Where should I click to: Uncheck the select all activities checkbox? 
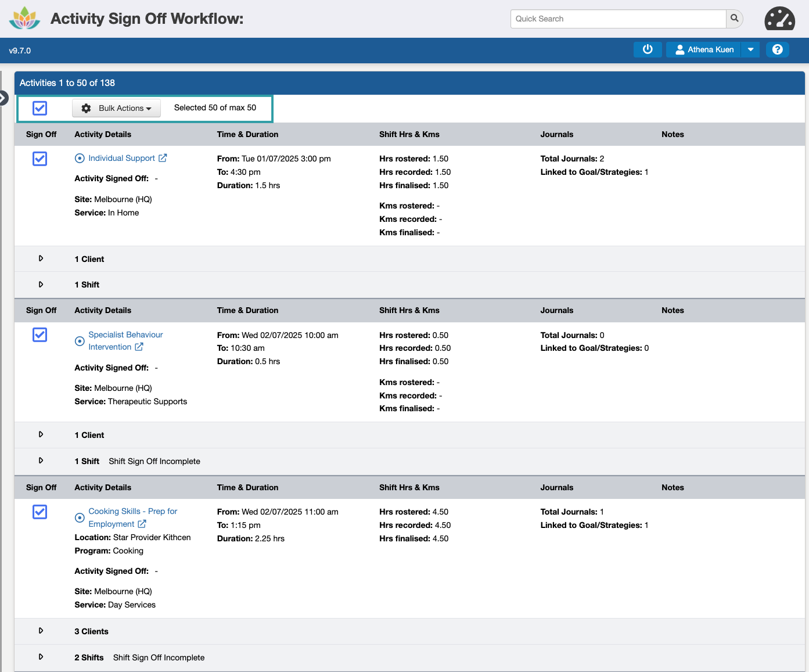[x=40, y=108]
